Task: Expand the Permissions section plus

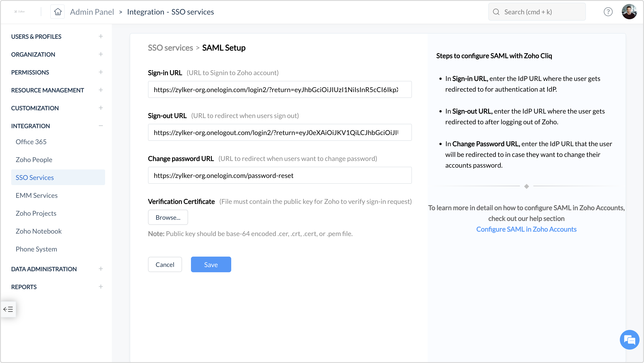Action: 101,72
